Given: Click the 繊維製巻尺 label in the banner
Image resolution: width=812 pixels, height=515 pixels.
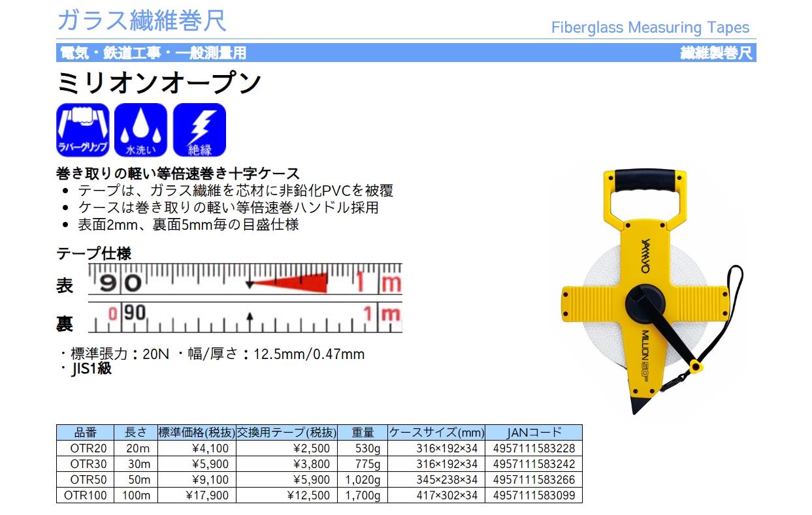Looking at the screenshot, I should (x=716, y=54).
